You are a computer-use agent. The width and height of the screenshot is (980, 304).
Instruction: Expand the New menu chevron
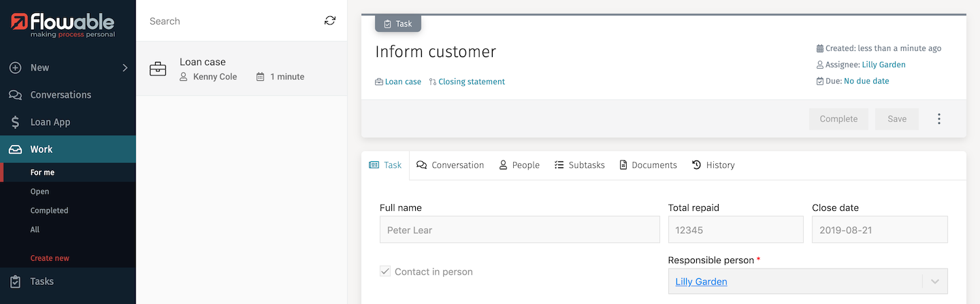pyautogui.click(x=125, y=68)
